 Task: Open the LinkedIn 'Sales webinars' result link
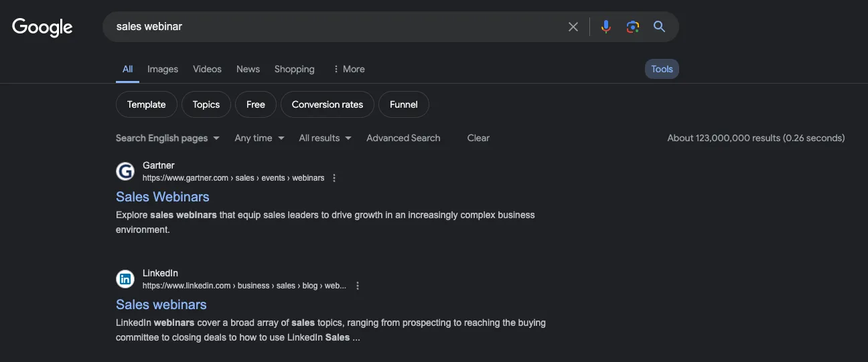pos(161,304)
